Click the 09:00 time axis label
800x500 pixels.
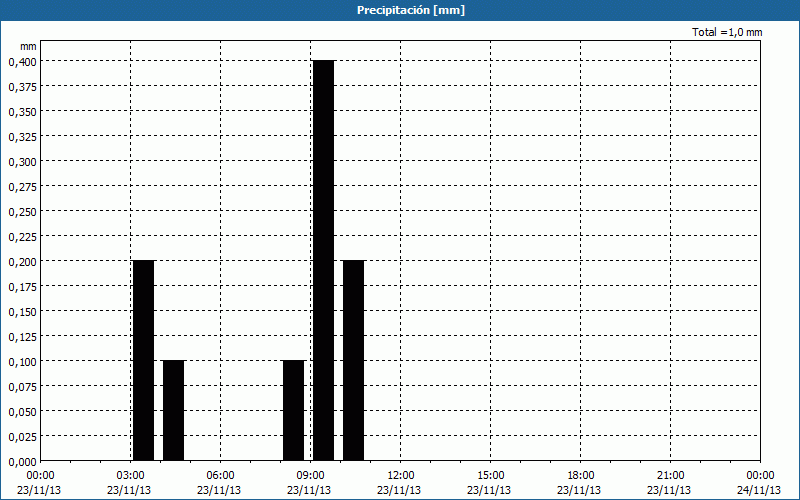click(310, 476)
